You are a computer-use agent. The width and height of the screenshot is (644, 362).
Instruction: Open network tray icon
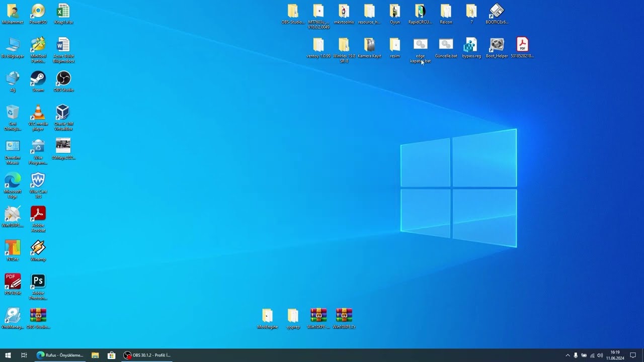click(592, 355)
